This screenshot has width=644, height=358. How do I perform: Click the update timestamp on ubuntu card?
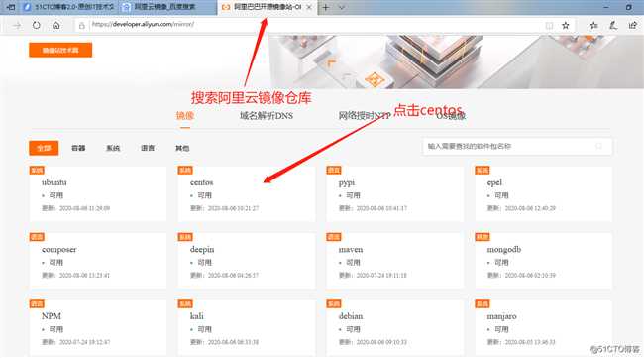[x=75, y=208]
